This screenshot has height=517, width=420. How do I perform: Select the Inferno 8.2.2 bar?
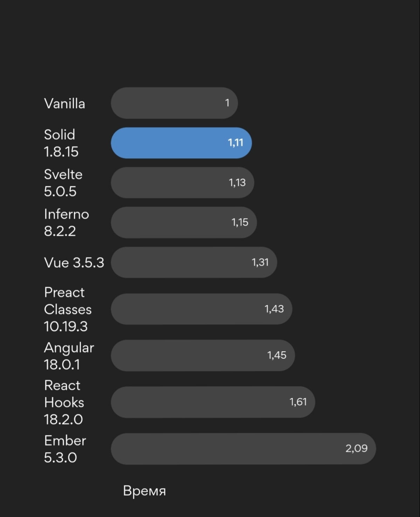pos(184,222)
